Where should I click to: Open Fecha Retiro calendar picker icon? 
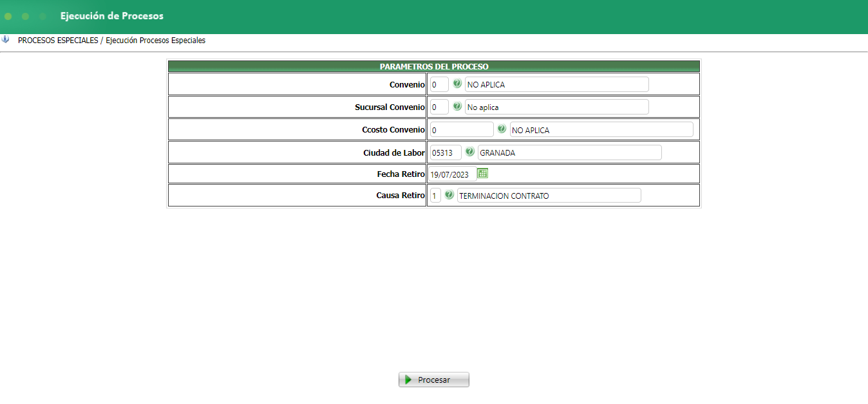(x=483, y=173)
